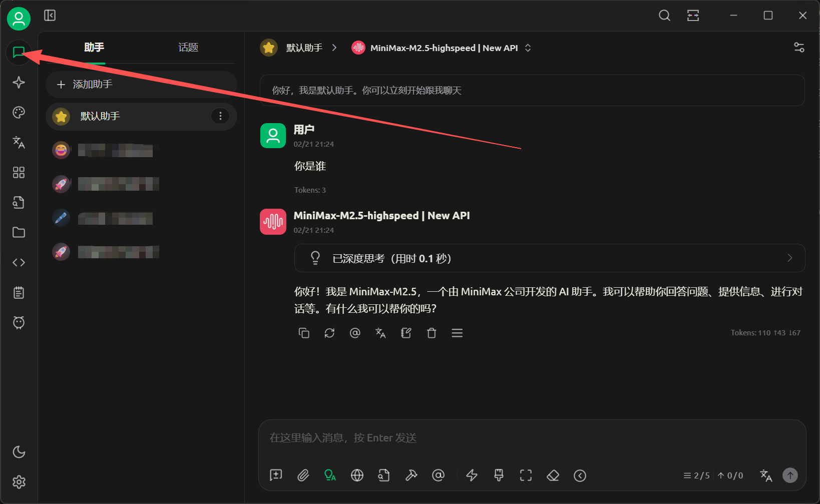Open the MiniMax-M2.5-highspeed model selector
820x504 pixels.
click(442, 48)
